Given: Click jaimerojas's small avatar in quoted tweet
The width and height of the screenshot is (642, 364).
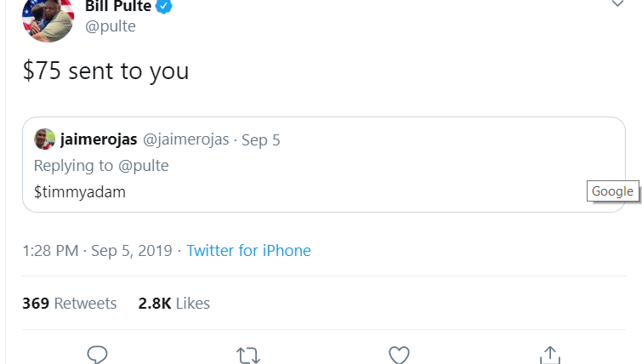Looking at the screenshot, I should [44, 139].
